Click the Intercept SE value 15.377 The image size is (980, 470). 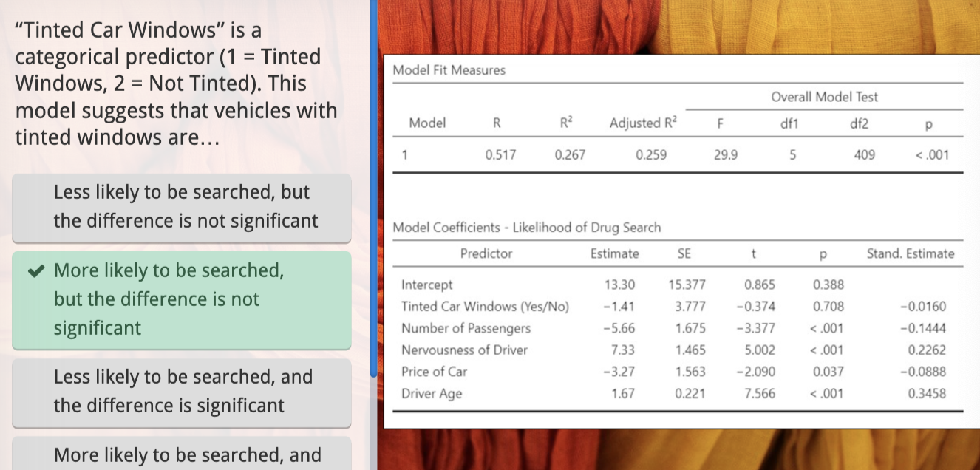pyautogui.click(x=687, y=285)
